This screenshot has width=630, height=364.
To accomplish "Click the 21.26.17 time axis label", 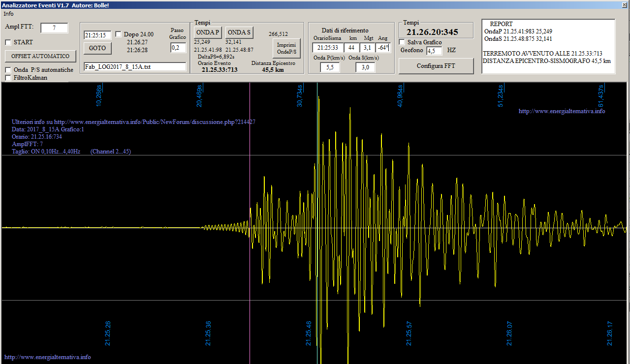I will pos(610,334).
